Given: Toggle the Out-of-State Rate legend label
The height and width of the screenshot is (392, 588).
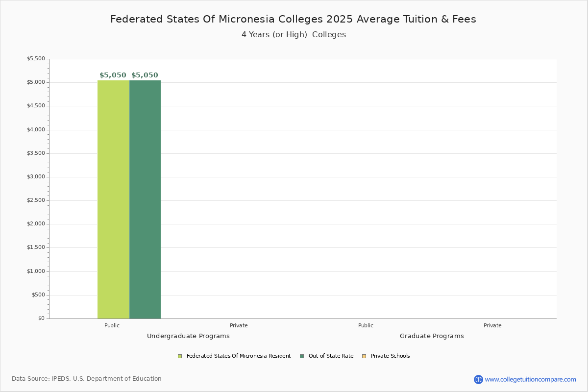Looking at the screenshot, I should click(331, 356).
